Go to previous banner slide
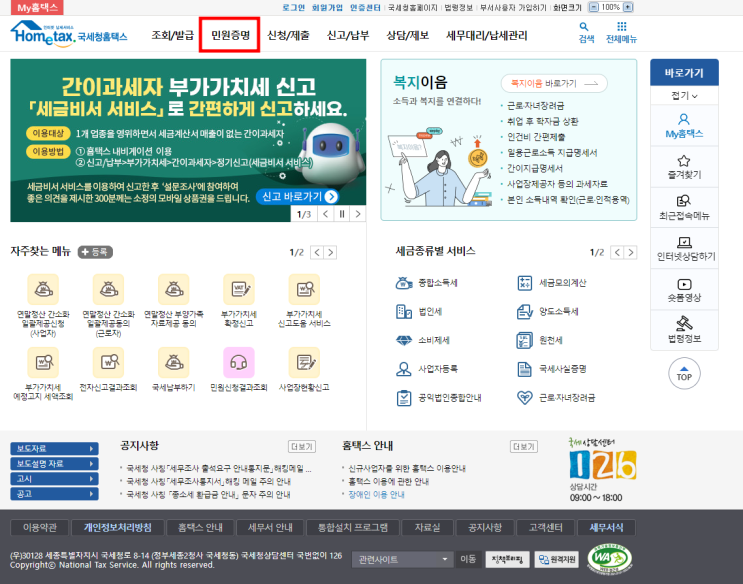 [326, 214]
